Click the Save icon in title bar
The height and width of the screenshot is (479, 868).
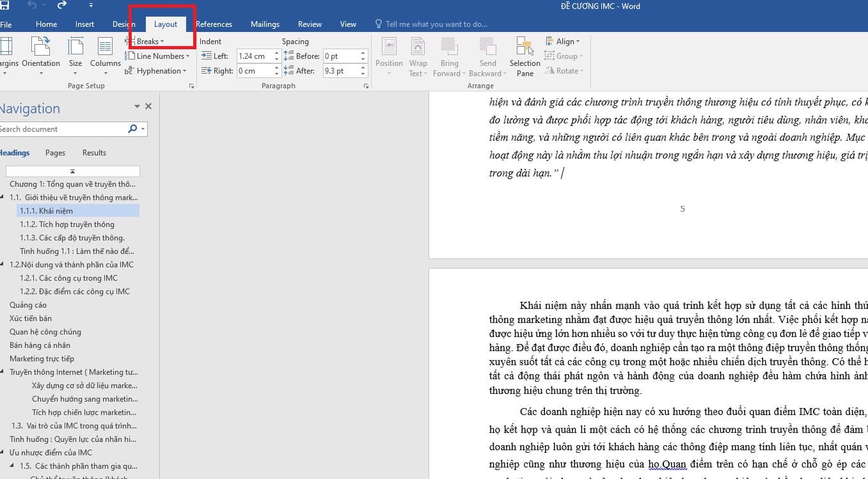(4, 6)
